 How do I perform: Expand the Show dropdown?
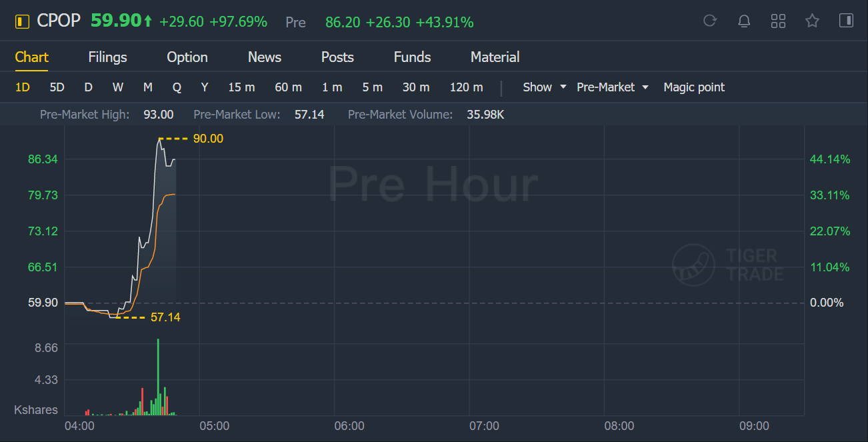[545, 87]
